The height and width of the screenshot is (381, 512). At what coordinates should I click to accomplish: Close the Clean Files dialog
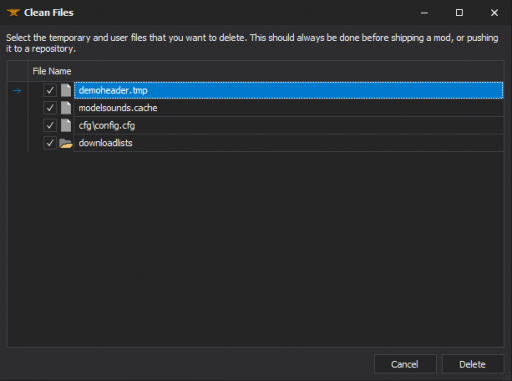(494, 13)
